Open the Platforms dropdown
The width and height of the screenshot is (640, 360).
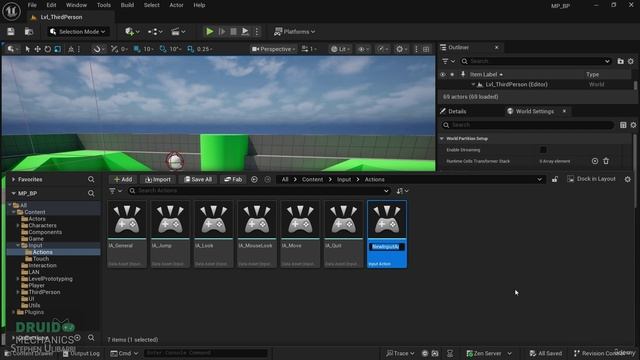point(295,31)
